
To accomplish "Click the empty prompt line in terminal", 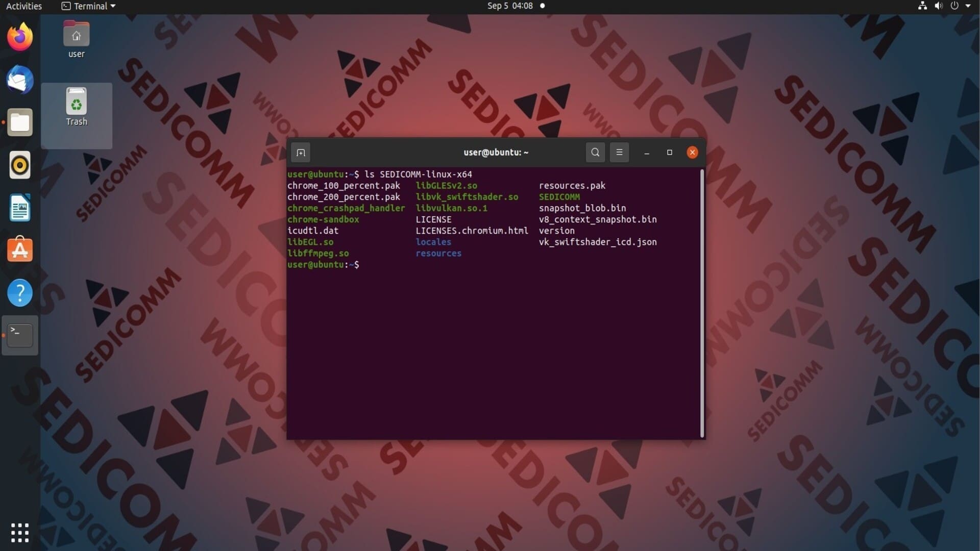I will pos(323,264).
